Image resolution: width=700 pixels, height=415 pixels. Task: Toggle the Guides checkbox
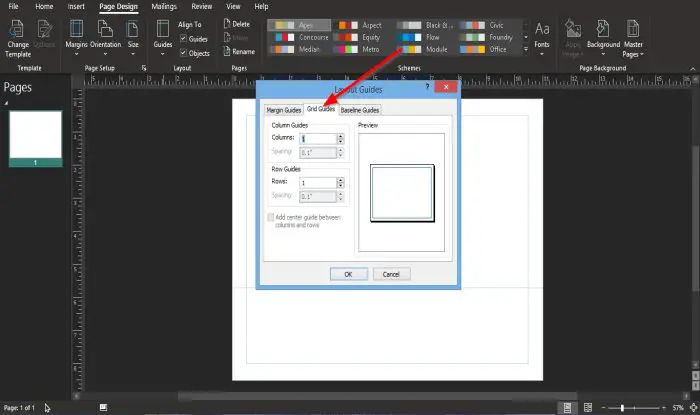pyautogui.click(x=183, y=39)
